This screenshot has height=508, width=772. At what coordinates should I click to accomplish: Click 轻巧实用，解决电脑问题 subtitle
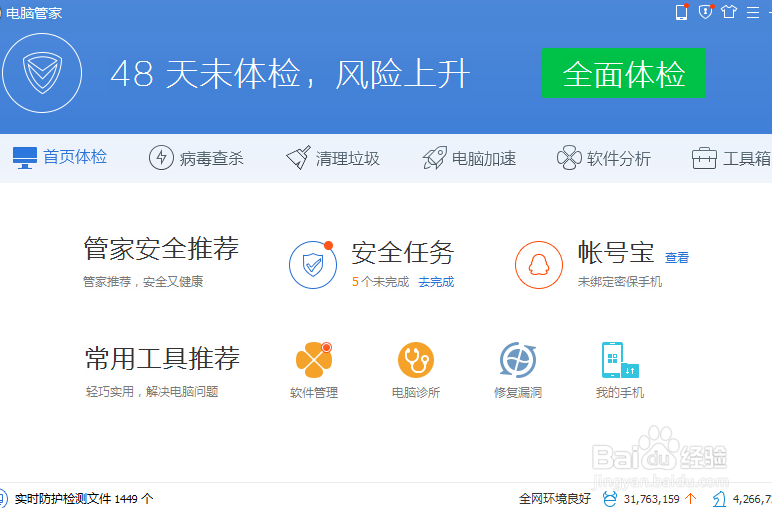pos(152,391)
